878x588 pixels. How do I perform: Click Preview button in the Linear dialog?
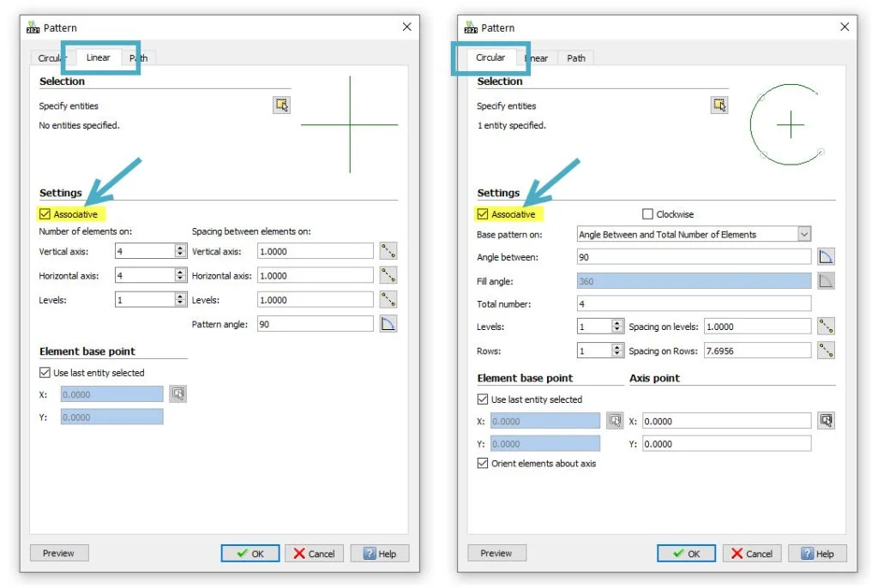pos(58,553)
